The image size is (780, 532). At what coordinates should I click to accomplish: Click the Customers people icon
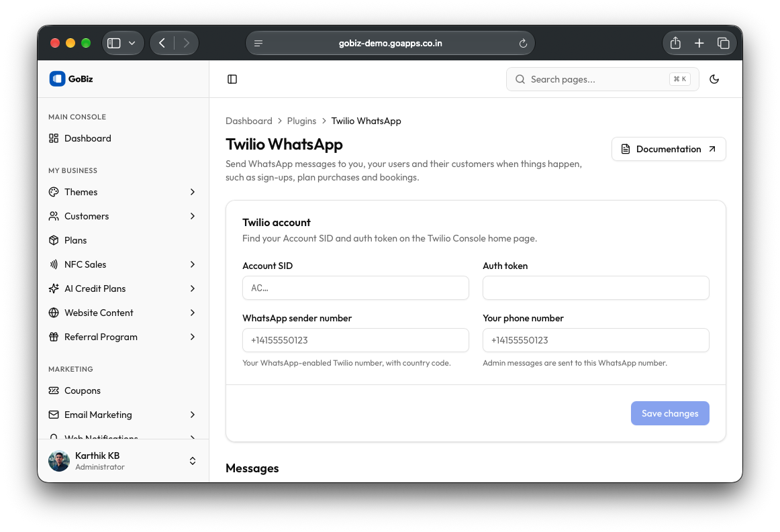pyautogui.click(x=54, y=216)
